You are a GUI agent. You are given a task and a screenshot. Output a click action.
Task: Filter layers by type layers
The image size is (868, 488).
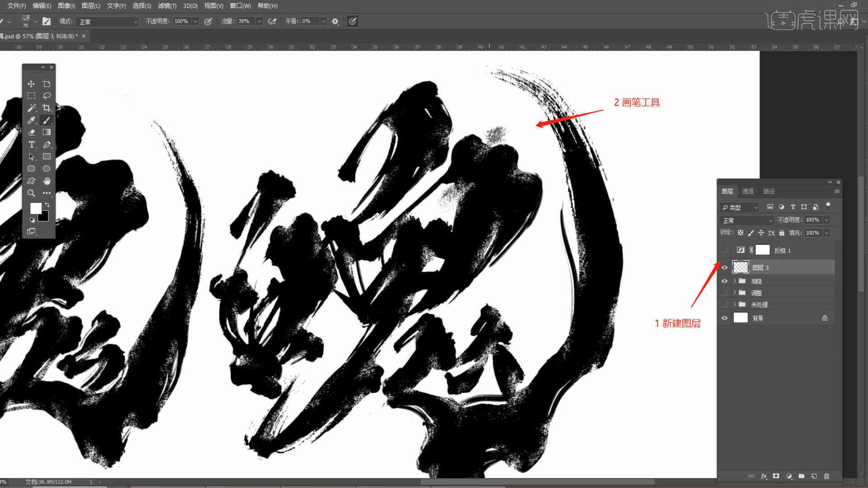793,207
